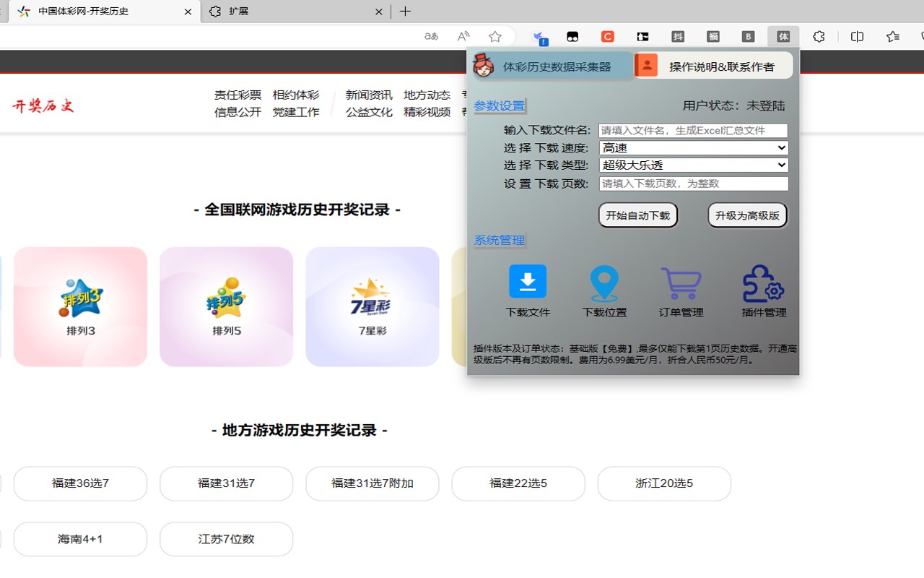924x578 pixels.
Task: Click the 用户状态：未登陆 text
Action: click(x=733, y=106)
